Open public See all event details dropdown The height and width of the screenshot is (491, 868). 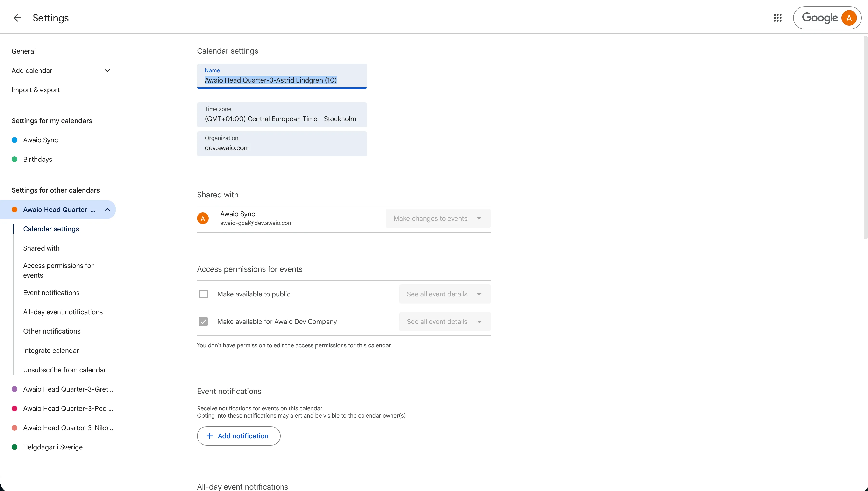pyautogui.click(x=445, y=294)
